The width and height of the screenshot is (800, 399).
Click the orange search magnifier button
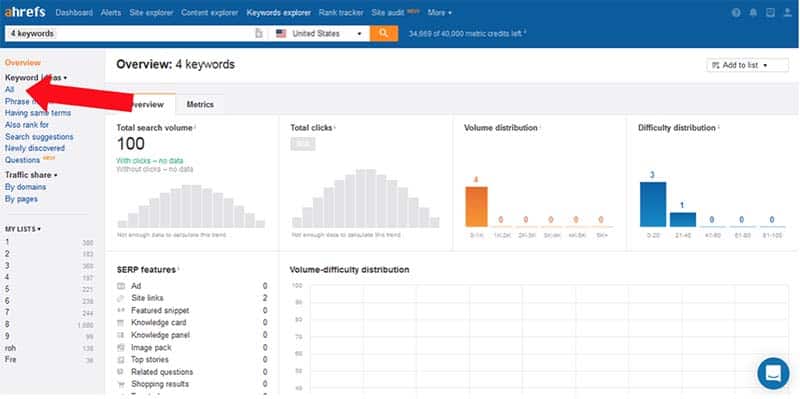pos(384,34)
